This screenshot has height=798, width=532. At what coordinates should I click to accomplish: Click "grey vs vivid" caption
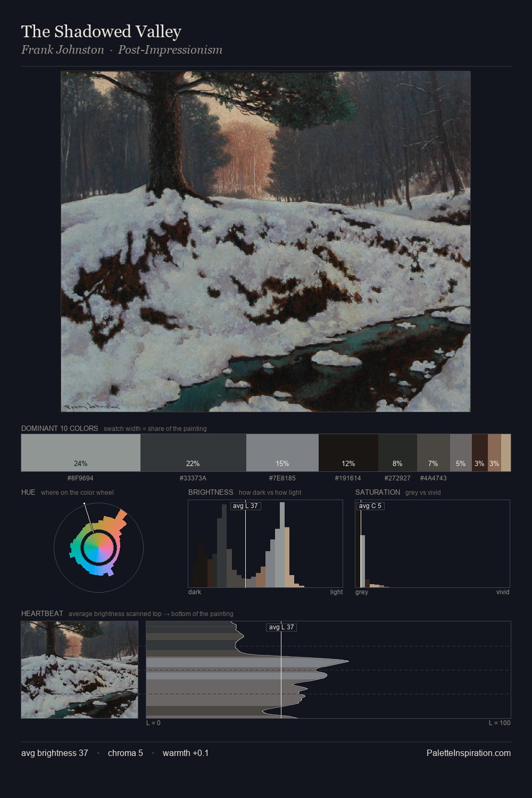click(x=423, y=493)
